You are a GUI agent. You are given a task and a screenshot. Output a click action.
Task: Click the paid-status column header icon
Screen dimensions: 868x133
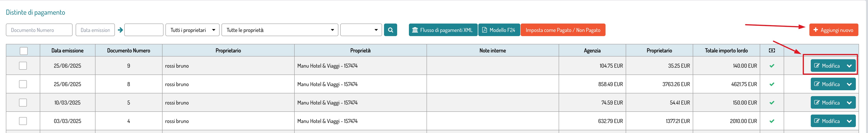click(x=772, y=50)
